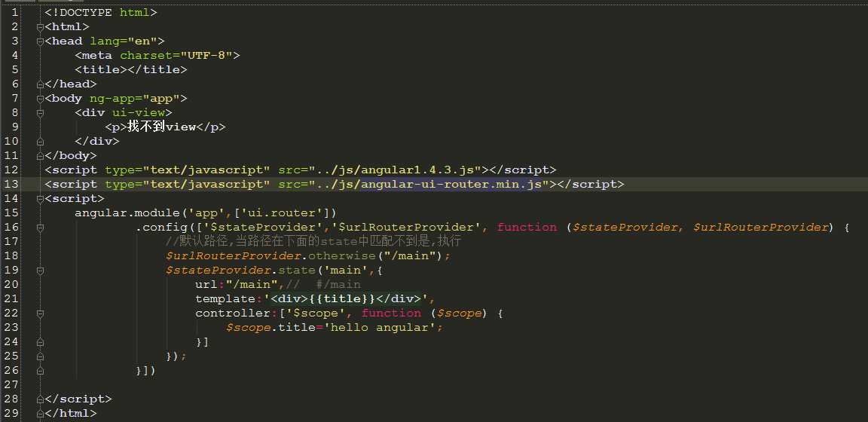Screen dimensions: 868x422
Task: Click the charset attribute in meta tag
Action: (145, 55)
